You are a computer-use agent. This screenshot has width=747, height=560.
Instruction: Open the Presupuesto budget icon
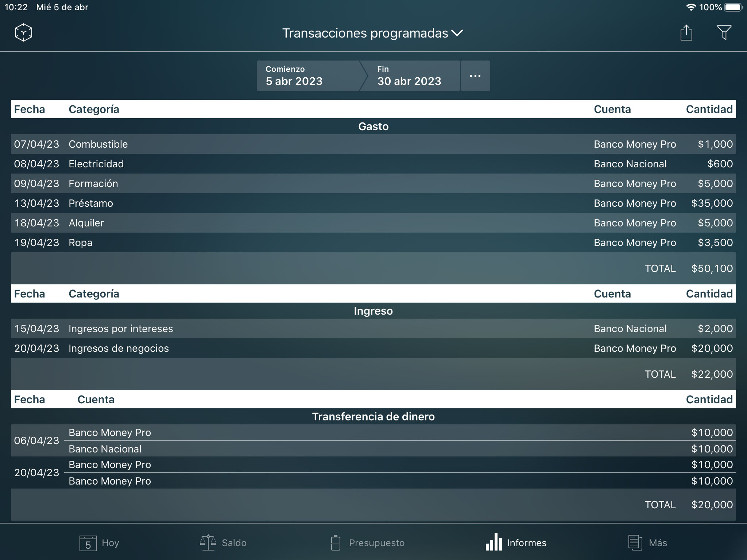click(336, 542)
